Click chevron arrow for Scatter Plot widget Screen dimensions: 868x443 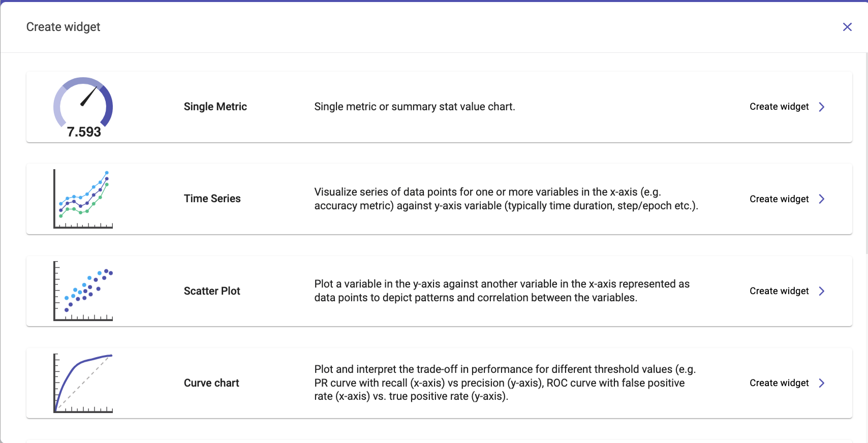822,291
